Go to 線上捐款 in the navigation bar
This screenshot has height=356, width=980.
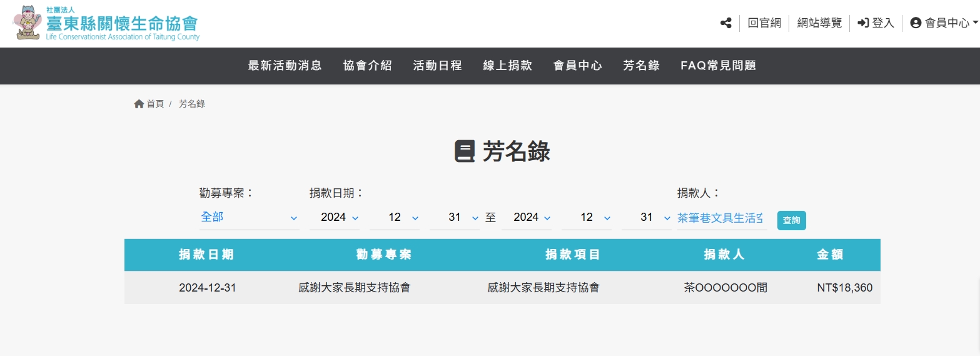tap(507, 66)
